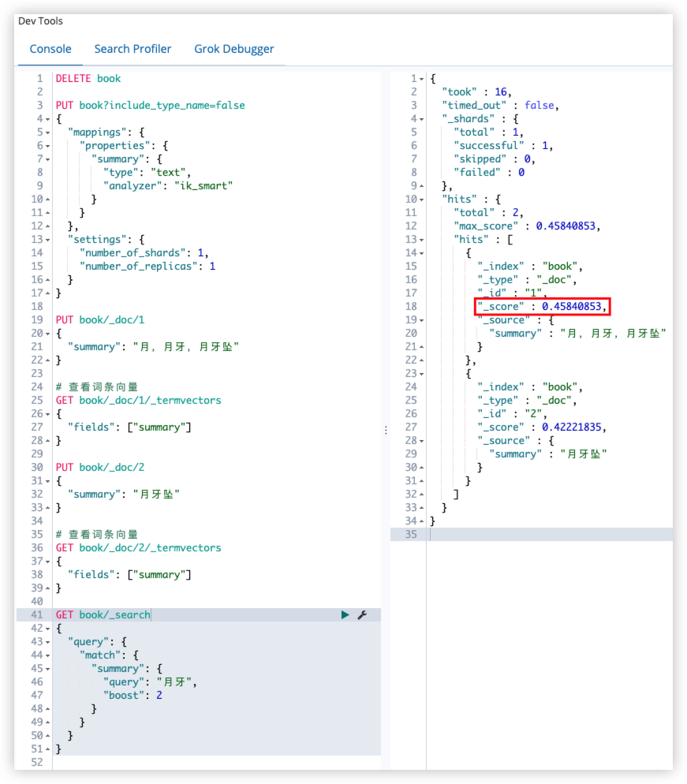The height and width of the screenshot is (784, 687).
Task: Collapse "_shards" in the response output
Action: click(422, 119)
